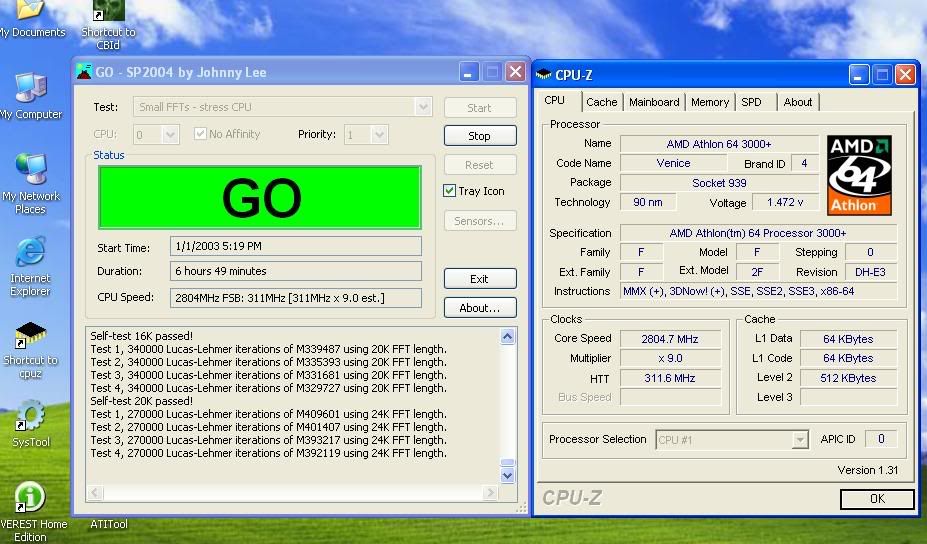Screen dimensions: 927x544
Task: Open My Network Places desktop icon
Action: [x=31, y=183]
